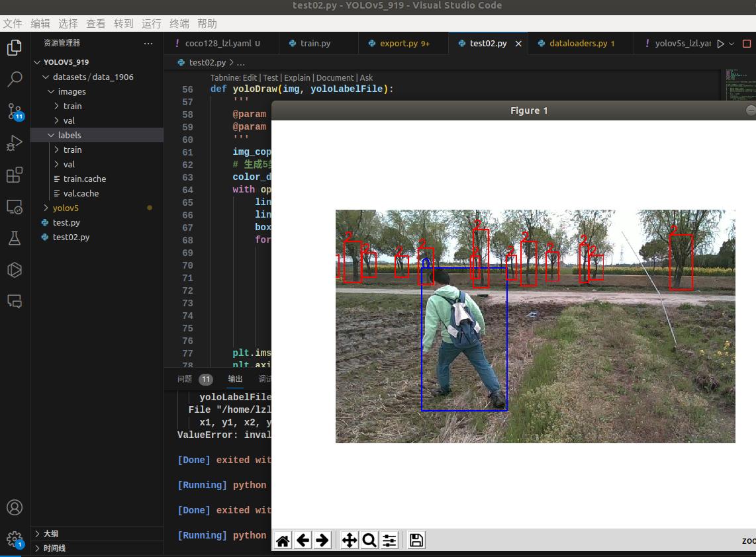Screen dimensions: 756x557
Task: Open the Extensions view
Action: click(15, 175)
